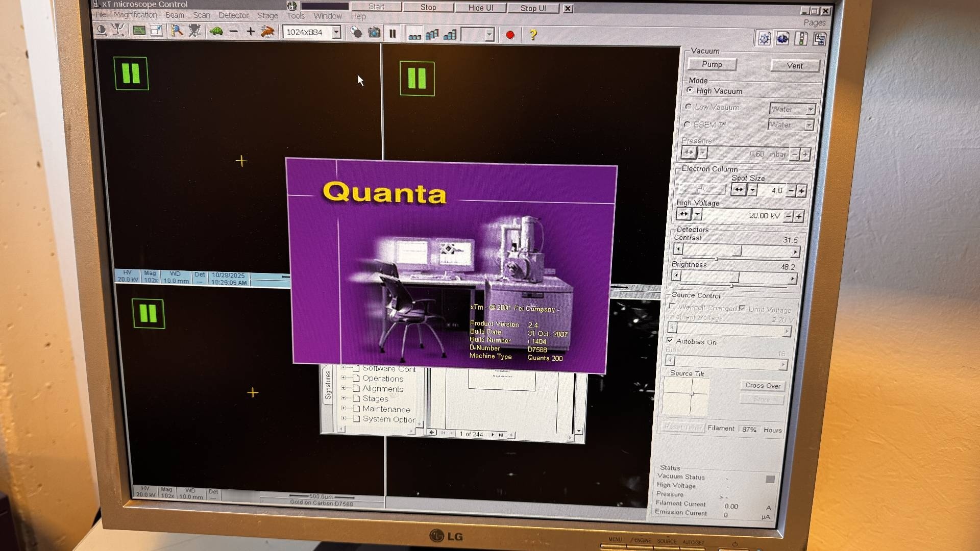Screen dimensions: 980x551
Task: Decrease High Voltage with the minus stepper
Action: point(788,216)
